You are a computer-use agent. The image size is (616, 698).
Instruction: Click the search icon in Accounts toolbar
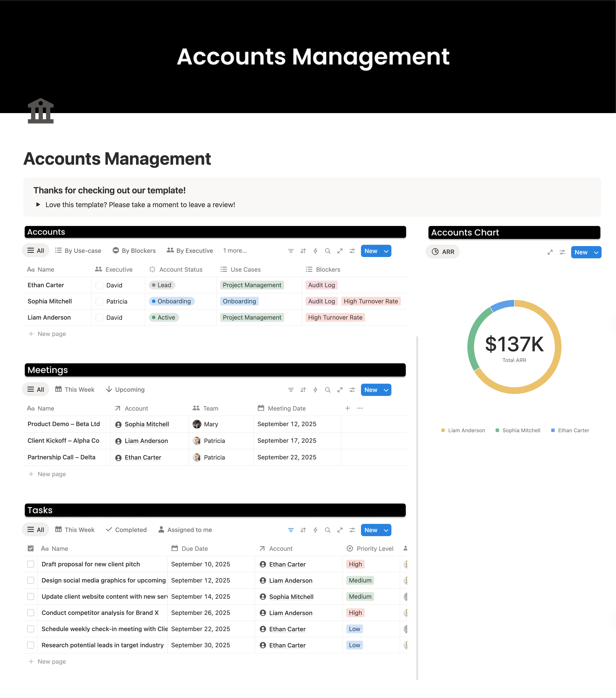click(328, 251)
